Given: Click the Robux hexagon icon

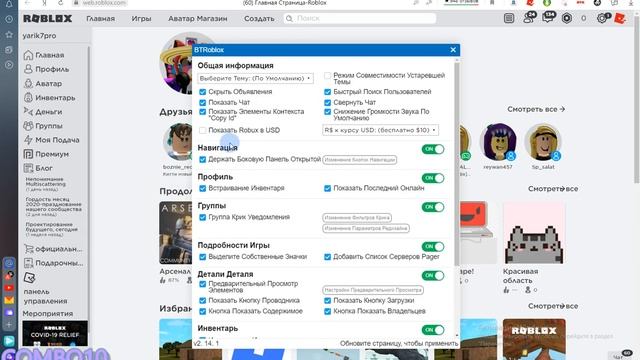Looking at the screenshot, I should click(567, 18).
